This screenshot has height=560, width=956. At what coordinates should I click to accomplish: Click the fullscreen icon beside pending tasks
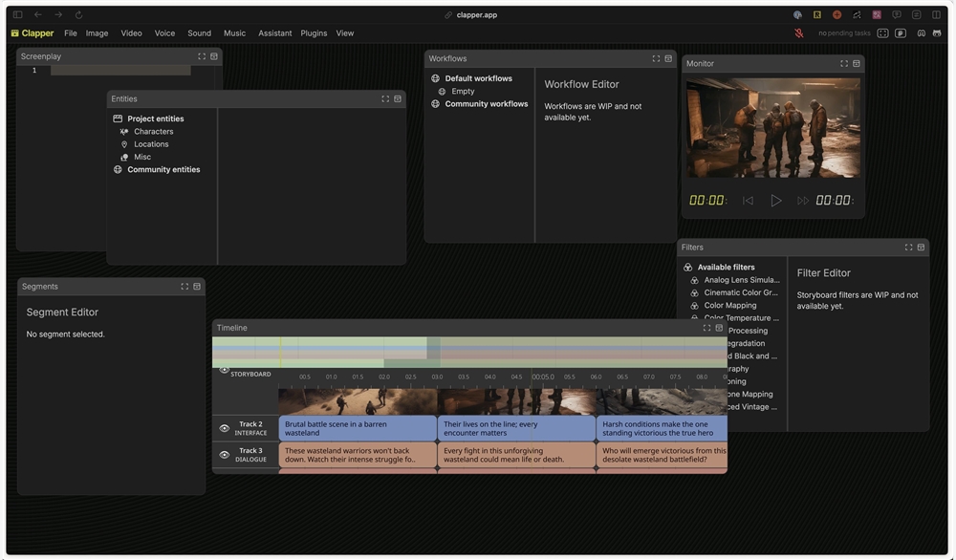882,33
